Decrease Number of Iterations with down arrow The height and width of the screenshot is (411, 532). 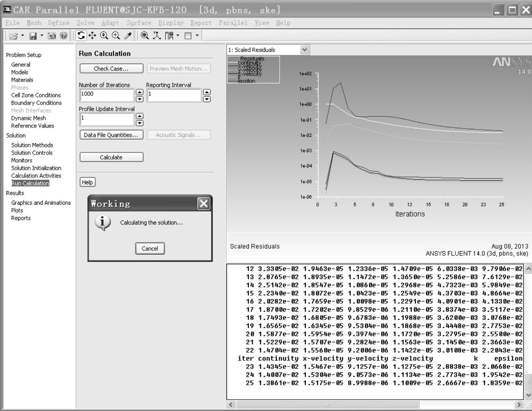point(140,99)
